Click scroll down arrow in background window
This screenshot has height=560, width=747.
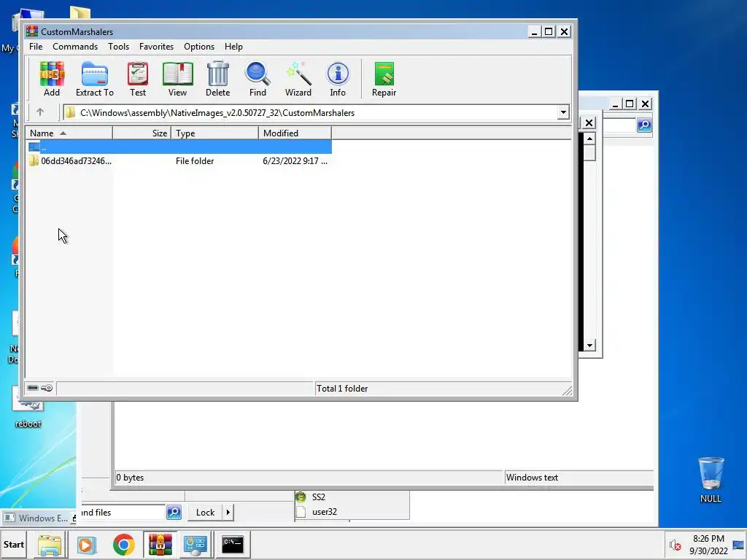click(x=589, y=345)
